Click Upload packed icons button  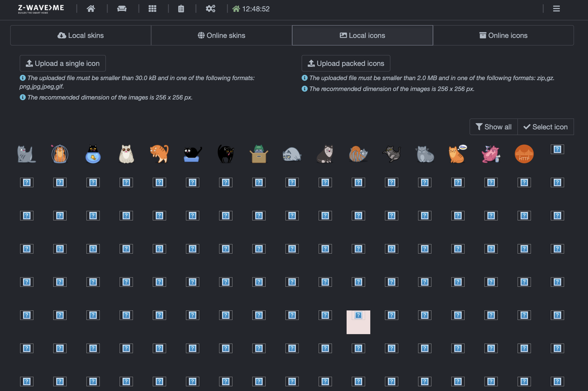[346, 63]
